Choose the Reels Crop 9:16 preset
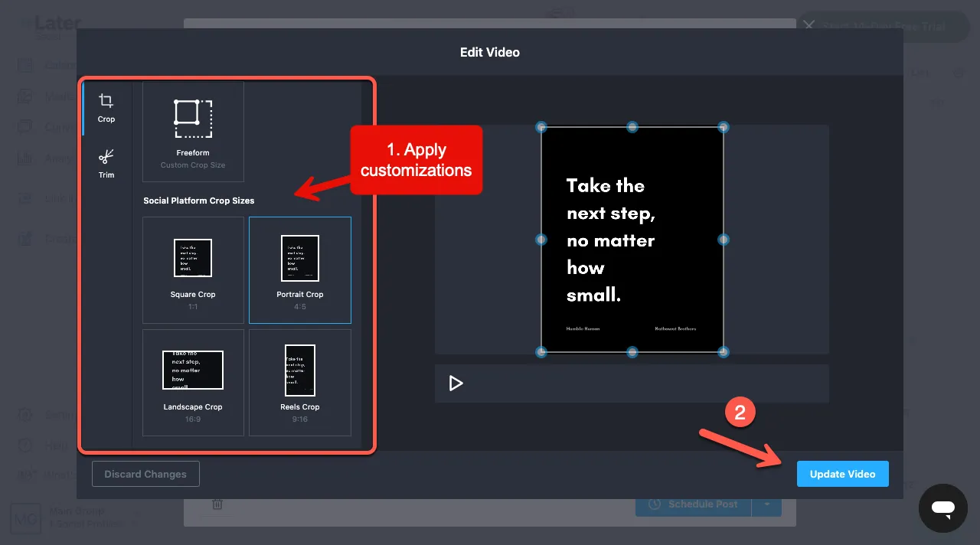The image size is (980, 545). tap(300, 383)
